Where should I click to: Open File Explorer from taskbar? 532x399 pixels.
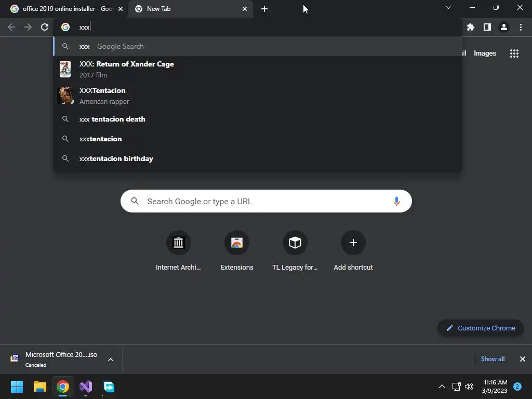point(39,387)
